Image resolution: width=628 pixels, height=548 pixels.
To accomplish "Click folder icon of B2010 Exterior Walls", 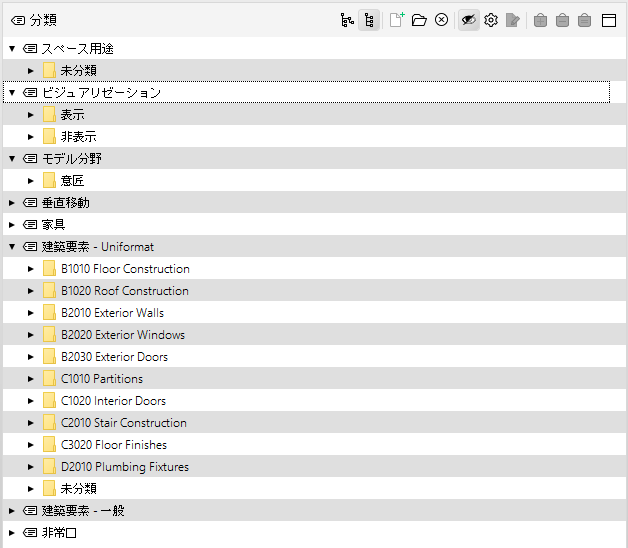I will (49, 312).
